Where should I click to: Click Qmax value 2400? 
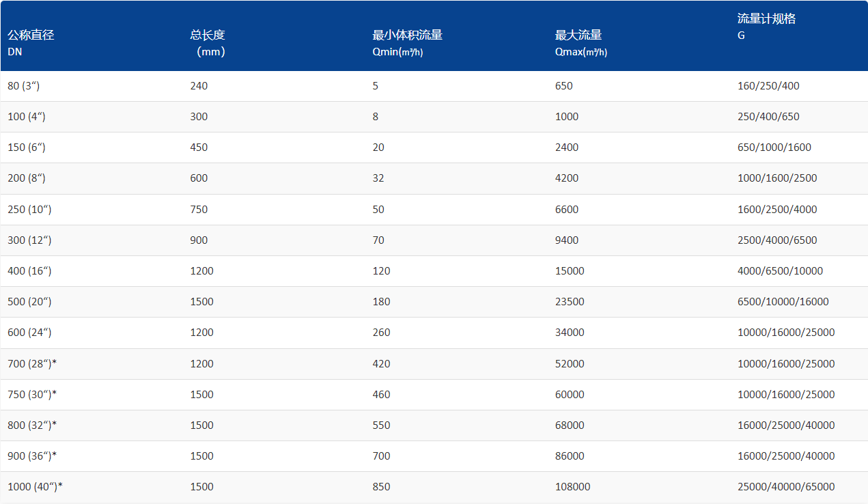point(567,148)
